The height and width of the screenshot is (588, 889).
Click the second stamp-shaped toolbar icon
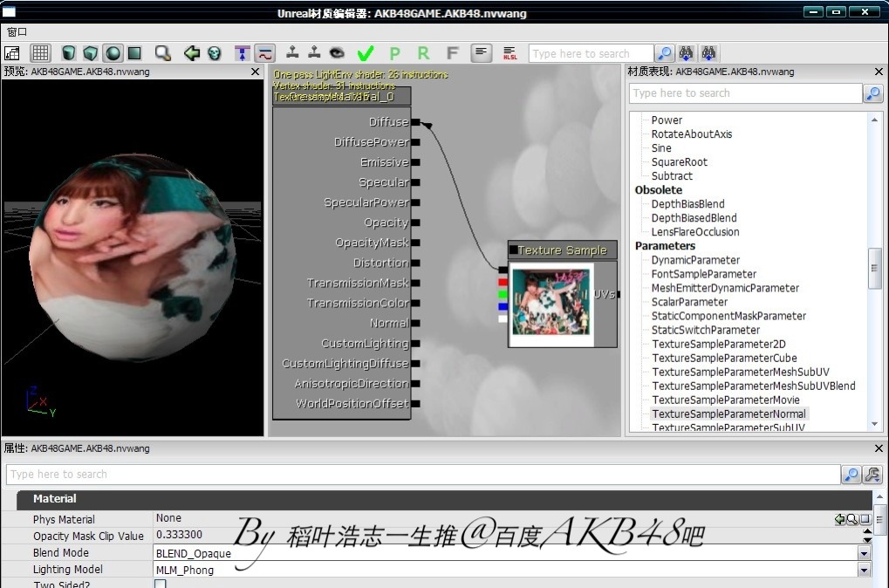(314, 52)
